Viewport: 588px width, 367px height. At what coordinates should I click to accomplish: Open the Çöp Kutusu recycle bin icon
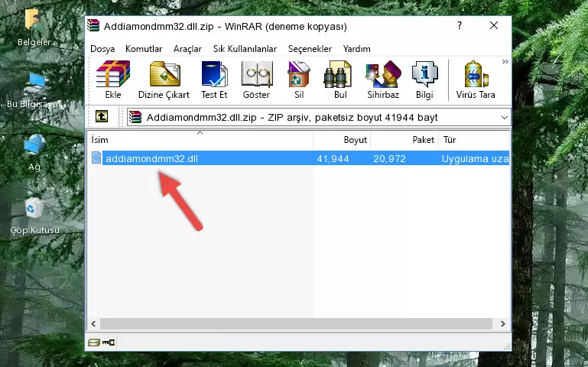point(34,216)
